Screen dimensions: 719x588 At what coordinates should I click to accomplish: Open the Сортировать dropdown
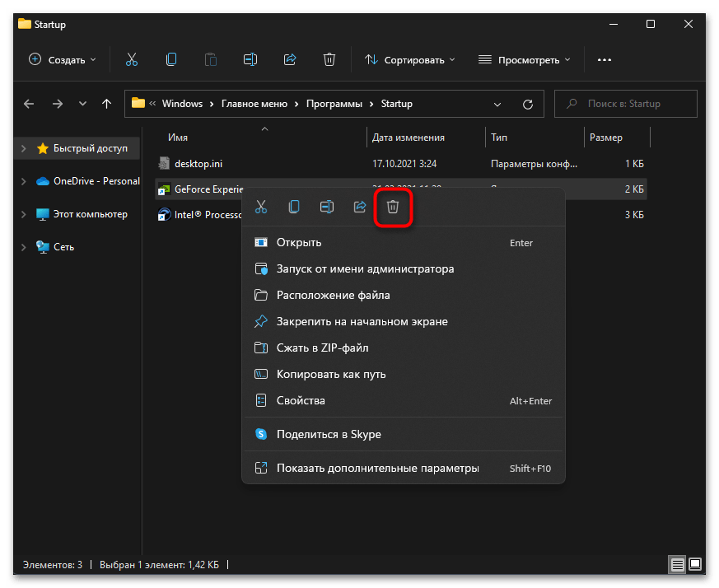(409, 60)
